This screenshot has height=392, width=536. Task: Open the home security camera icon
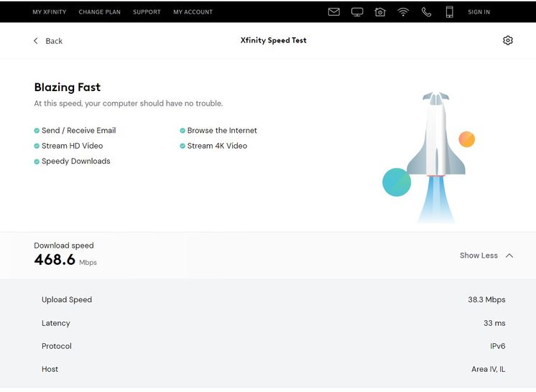click(380, 12)
